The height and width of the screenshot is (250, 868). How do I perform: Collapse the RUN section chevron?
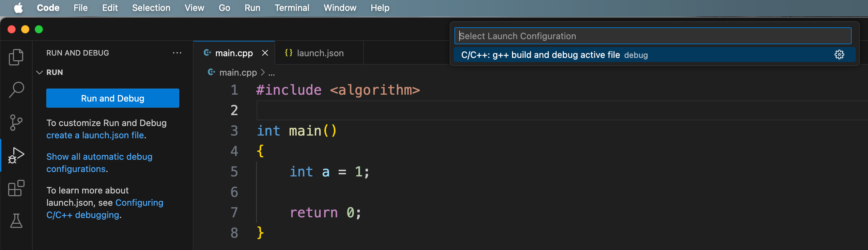pyautogui.click(x=40, y=72)
